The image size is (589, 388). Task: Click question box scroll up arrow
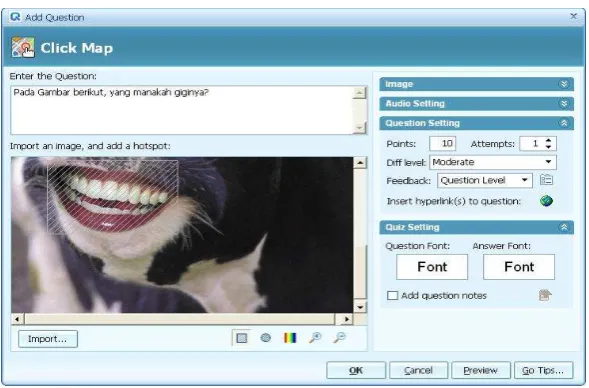click(x=359, y=92)
